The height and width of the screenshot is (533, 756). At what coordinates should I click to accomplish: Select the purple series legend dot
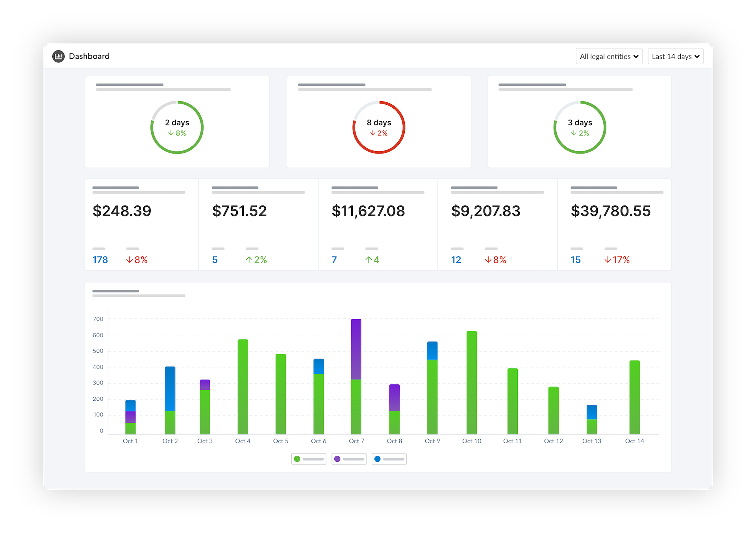click(337, 459)
